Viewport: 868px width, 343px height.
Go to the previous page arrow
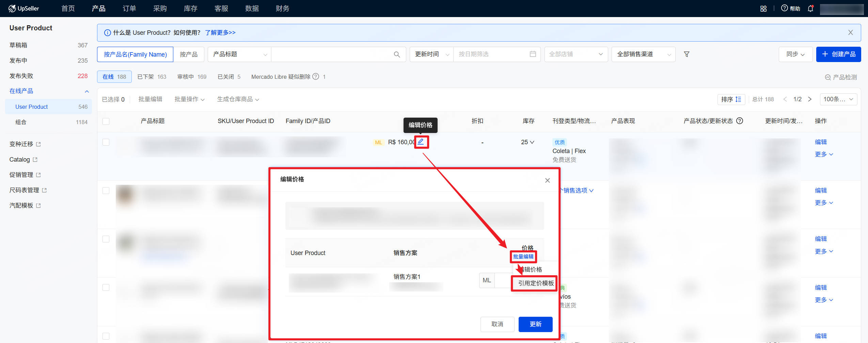tap(785, 99)
